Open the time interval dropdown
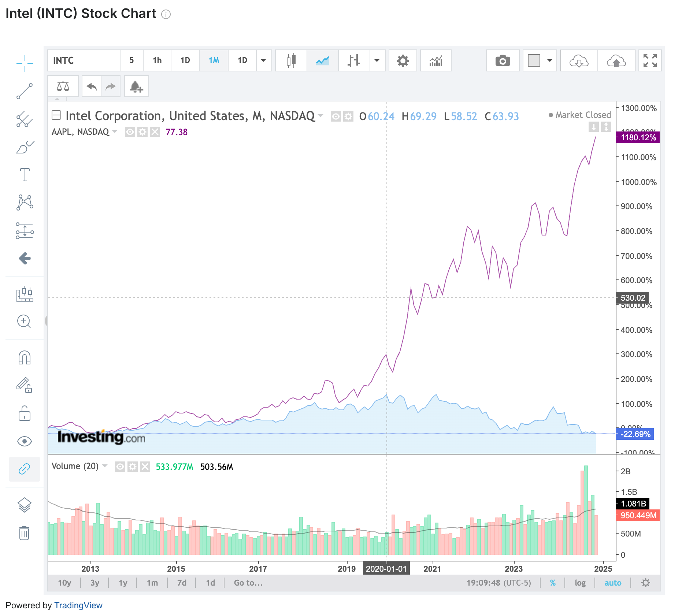This screenshot has width=682, height=616. 263,60
